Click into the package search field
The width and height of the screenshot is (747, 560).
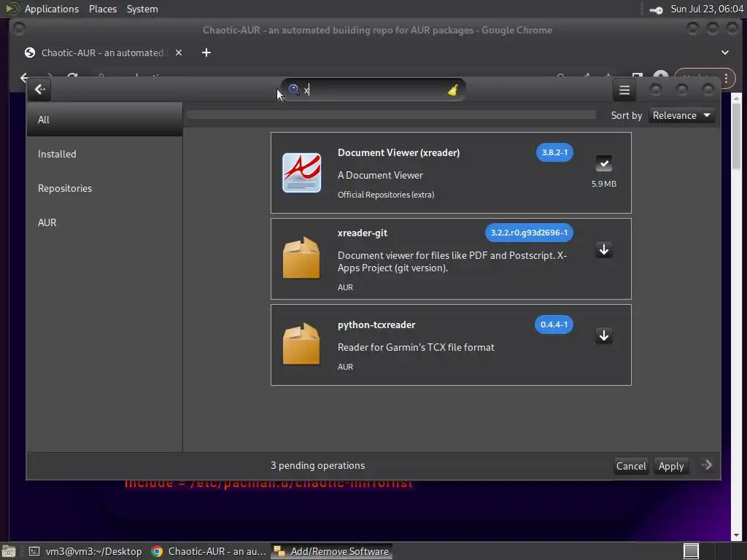pos(373,90)
